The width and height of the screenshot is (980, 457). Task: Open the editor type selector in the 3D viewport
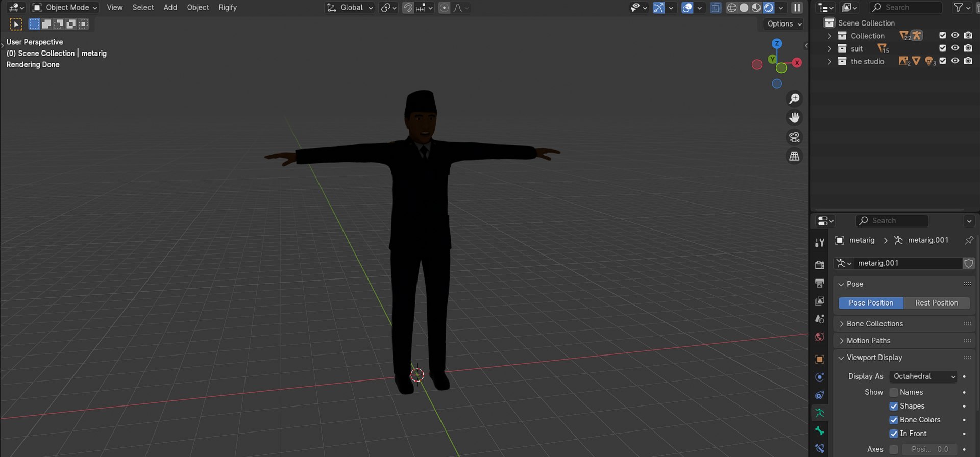(x=16, y=7)
